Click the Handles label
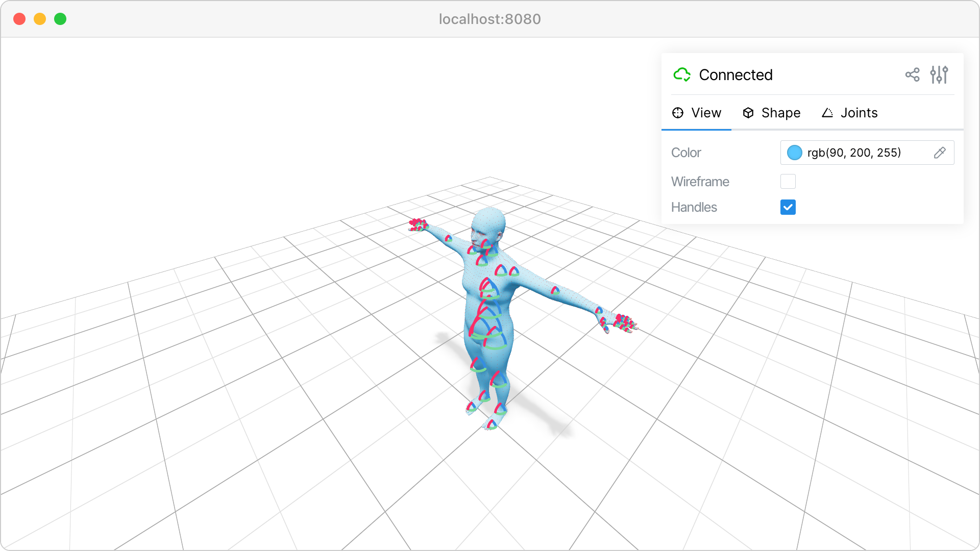The width and height of the screenshot is (980, 551). coord(694,207)
